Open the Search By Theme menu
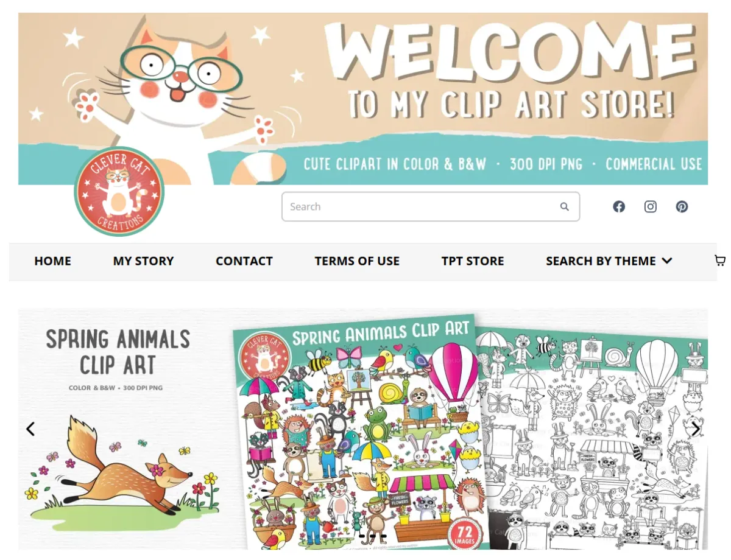731x560 pixels. (x=609, y=261)
